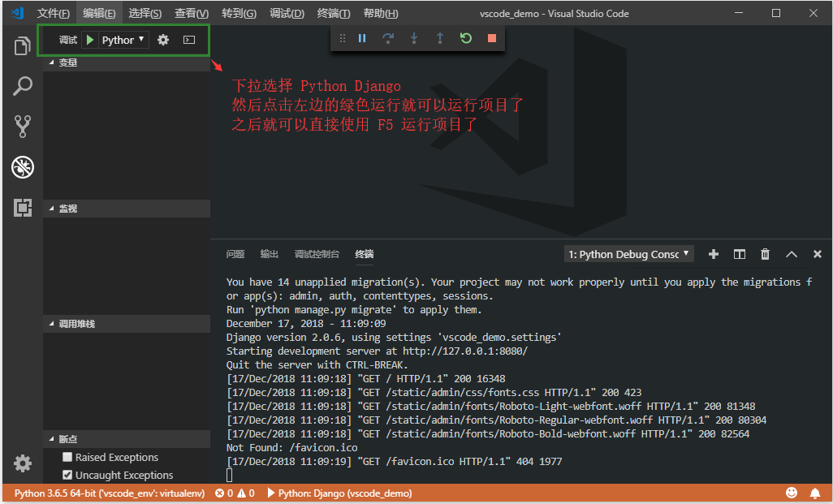Stop the debug session
The image size is (833, 504).
click(x=492, y=38)
